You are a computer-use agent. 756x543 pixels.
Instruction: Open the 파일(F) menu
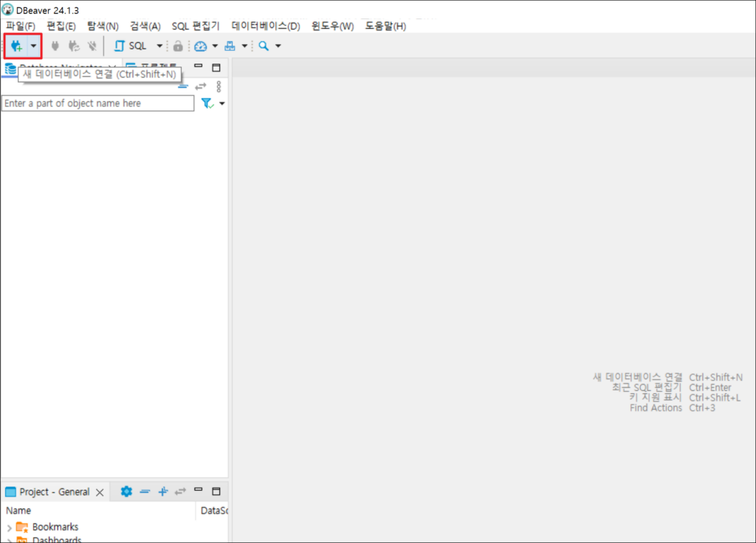tap(21, 26)
